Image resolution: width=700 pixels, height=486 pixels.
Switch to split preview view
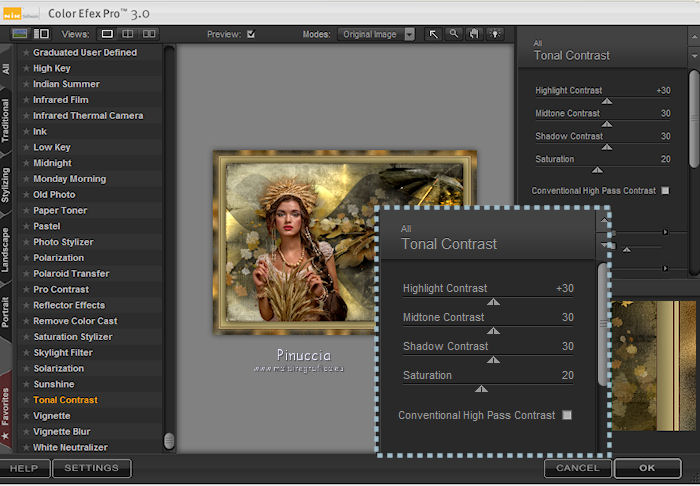click(128, 34)
